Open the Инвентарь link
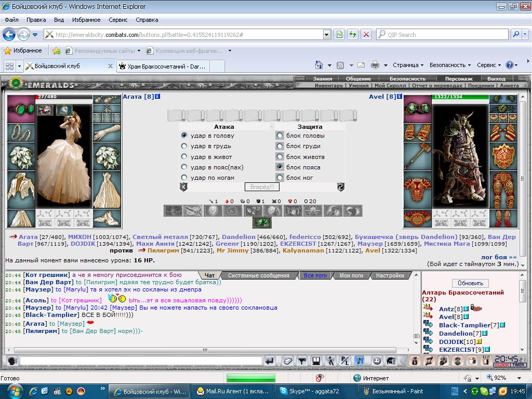This screenshot has height=399, width=532. [x=329, y=86]
